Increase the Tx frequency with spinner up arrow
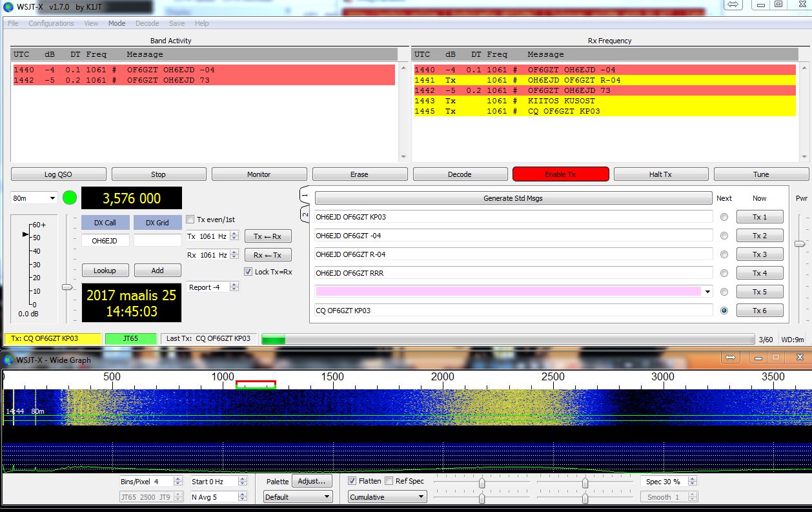 tap(234, 234)
